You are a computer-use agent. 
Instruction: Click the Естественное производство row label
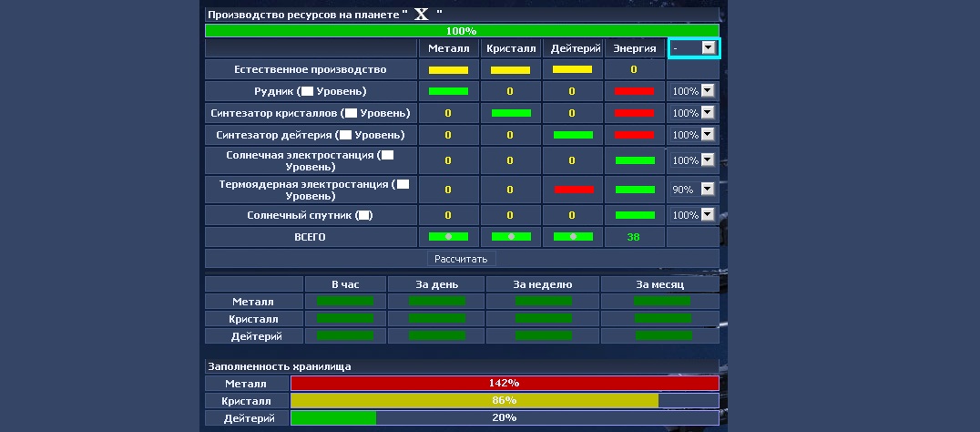click(310, 69)
